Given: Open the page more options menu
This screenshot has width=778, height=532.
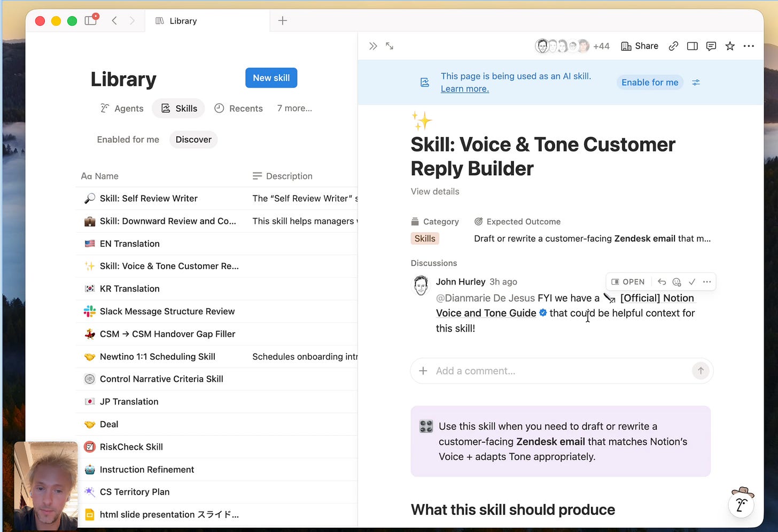Looking at the screenshot, I should pyautogui.click(x=749, y=46).
